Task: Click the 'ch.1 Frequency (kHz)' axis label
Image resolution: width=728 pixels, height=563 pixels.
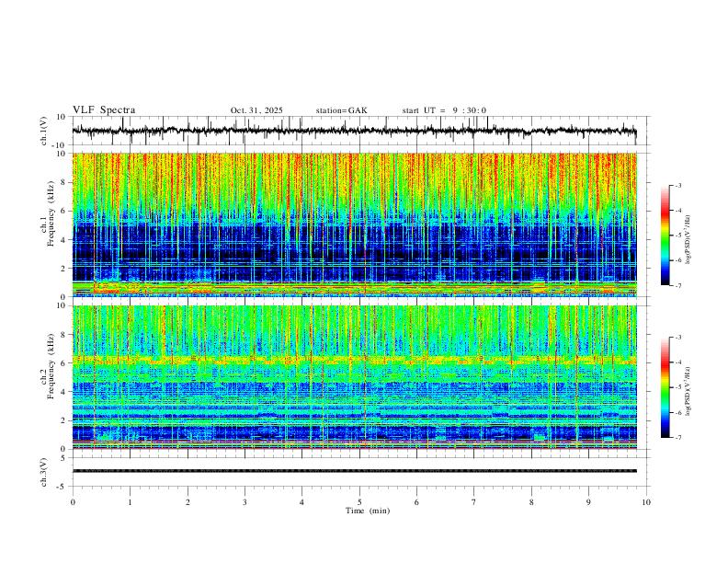Action: pos(48,214)
